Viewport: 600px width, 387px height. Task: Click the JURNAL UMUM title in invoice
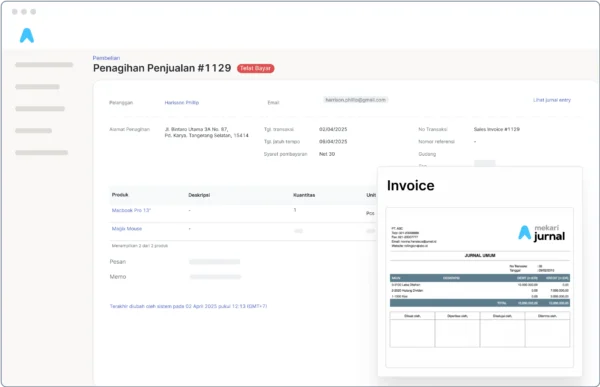480,255
